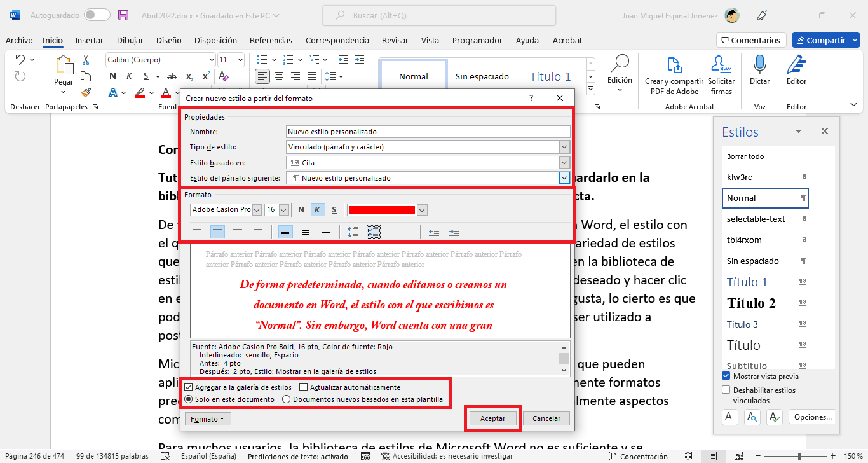Select justify alignment in the dialog
The height and width of the screenshot is (463, 868).
point(258,232)
